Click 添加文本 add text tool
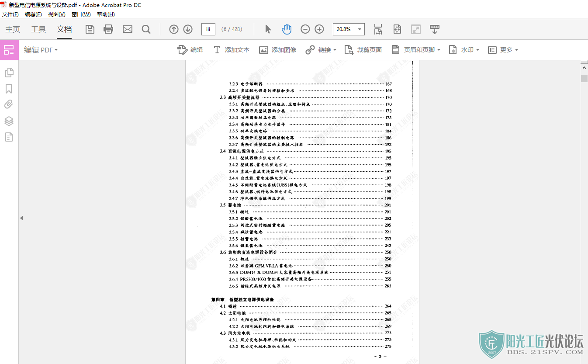The width and height of the screenshot is (588, 364). point(231,50)
